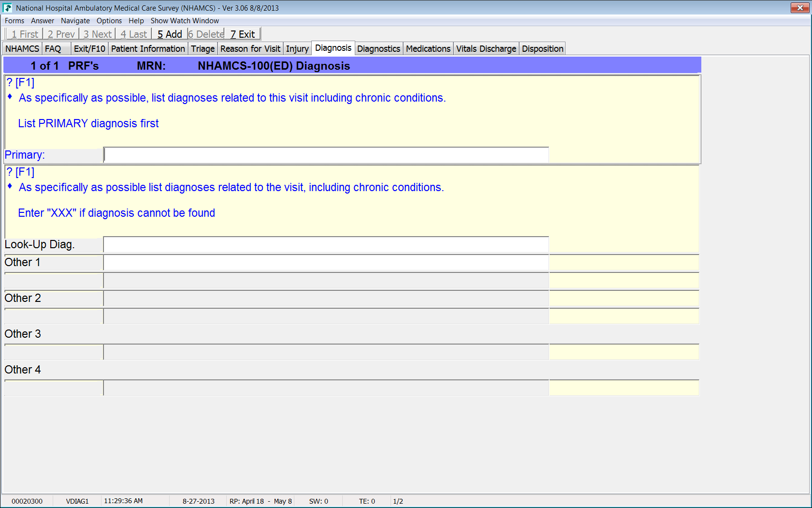Click 'RP: April 18 - May 8' in status bar
812x508 pixels.
[261, 501]
